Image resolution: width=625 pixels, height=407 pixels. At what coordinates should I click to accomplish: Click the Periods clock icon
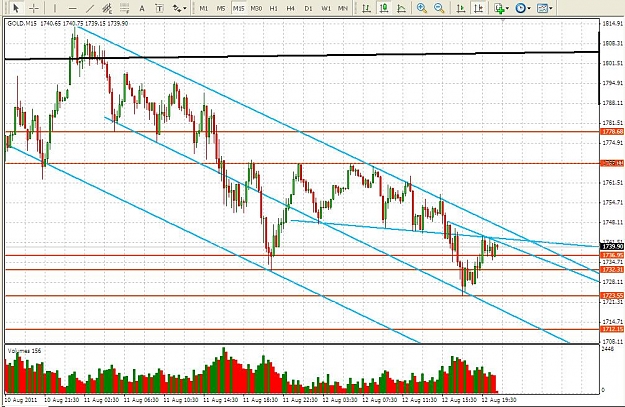[520, 8]
